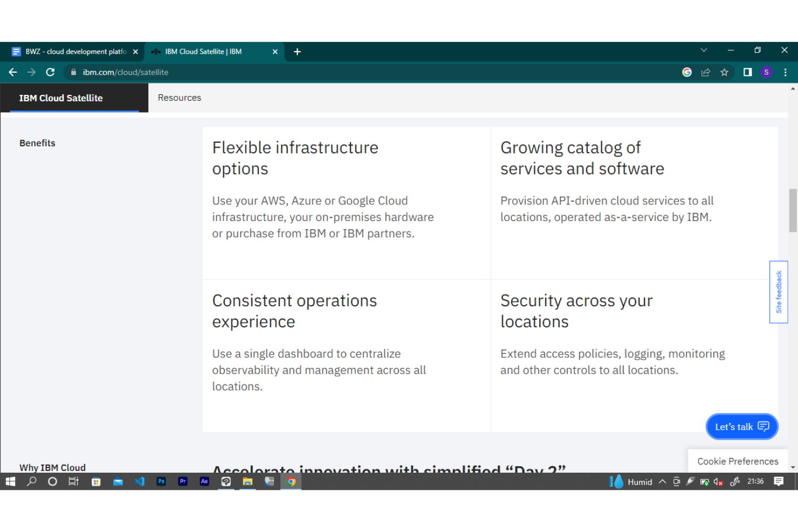
Task: Open the Mail app from the taskbar
Action: [x=118, y=481]
